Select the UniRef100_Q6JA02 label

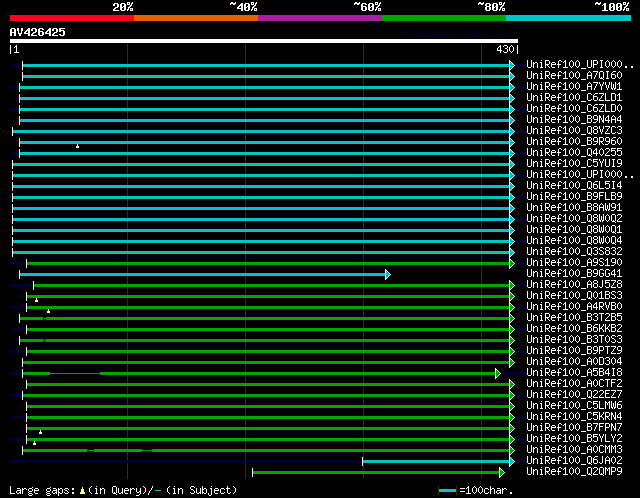click(574, 461)
